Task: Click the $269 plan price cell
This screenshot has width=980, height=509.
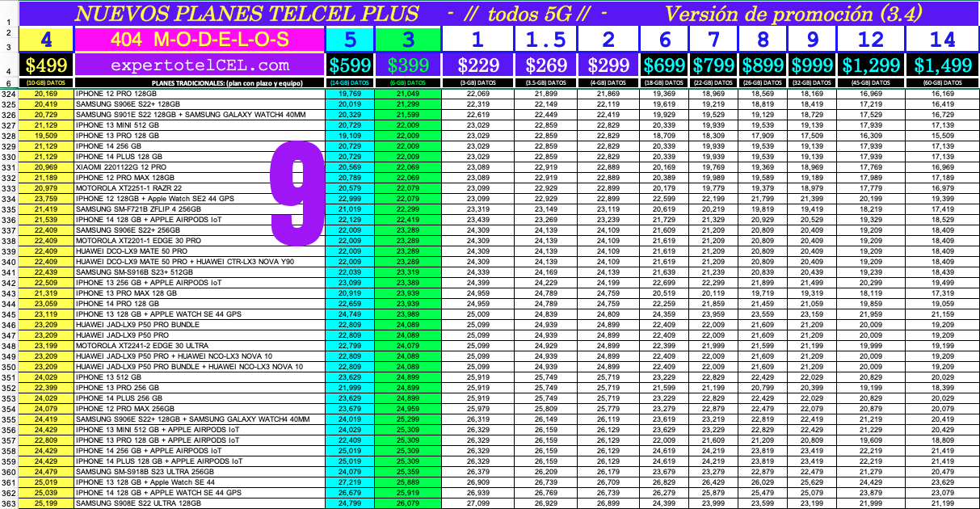Action: (547, 65)
